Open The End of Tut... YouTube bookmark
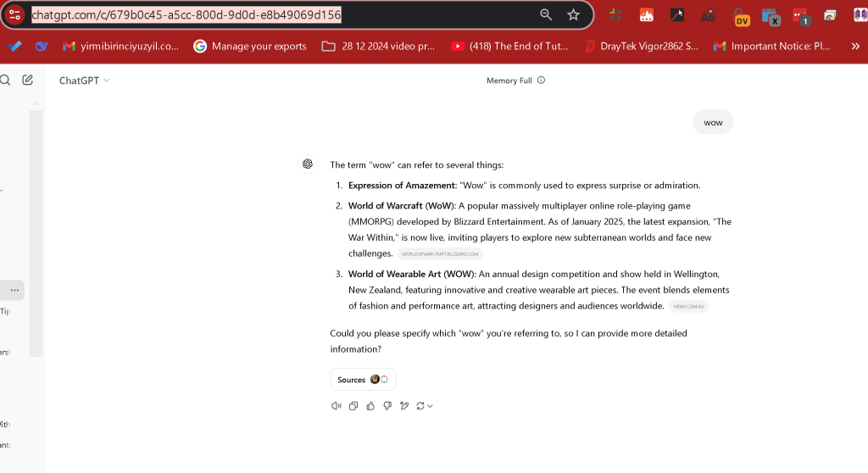Viewport: 868px width, 473px height. [509, 47]
